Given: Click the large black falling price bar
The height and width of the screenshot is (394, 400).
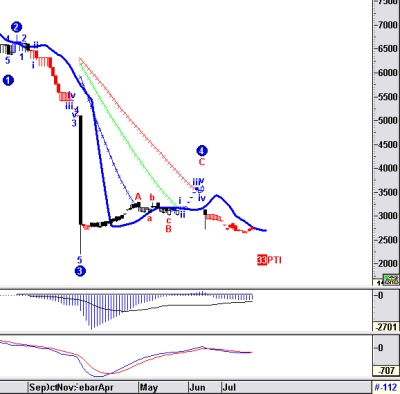Looking at the screenshot, I should pos(80,170).
